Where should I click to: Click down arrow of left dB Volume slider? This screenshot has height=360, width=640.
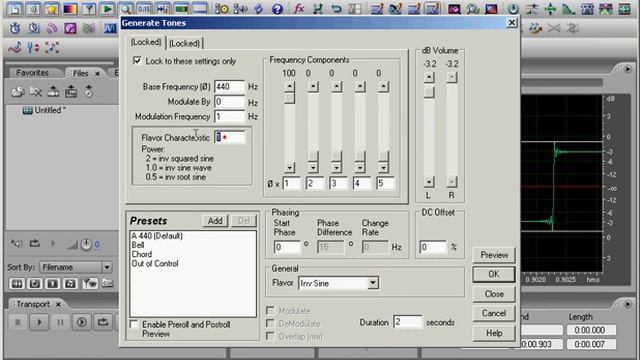coord(429,182)
